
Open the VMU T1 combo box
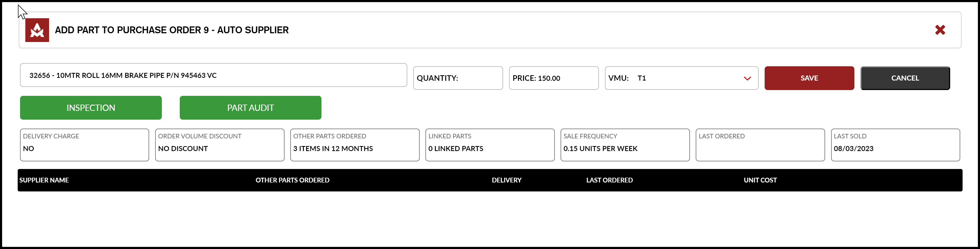pos(681,78)
